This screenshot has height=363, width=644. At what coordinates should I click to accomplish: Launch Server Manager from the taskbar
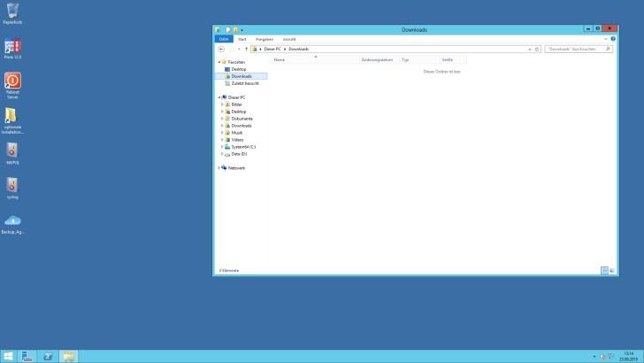click(27, 357)
